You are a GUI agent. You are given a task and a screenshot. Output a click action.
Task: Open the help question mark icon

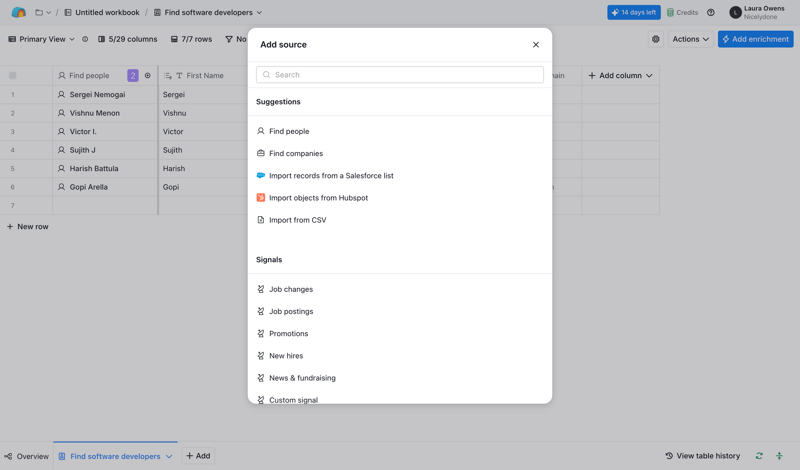(x=711, y=12)
